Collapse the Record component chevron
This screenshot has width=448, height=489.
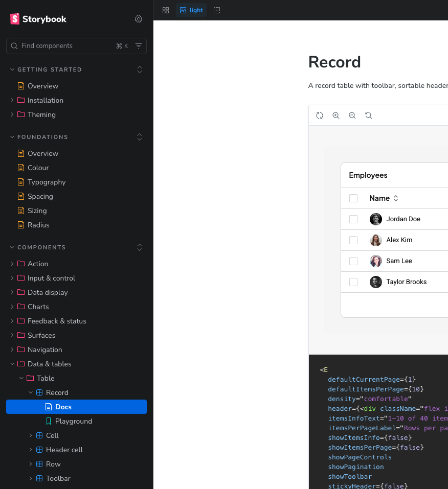coord(31,392)
